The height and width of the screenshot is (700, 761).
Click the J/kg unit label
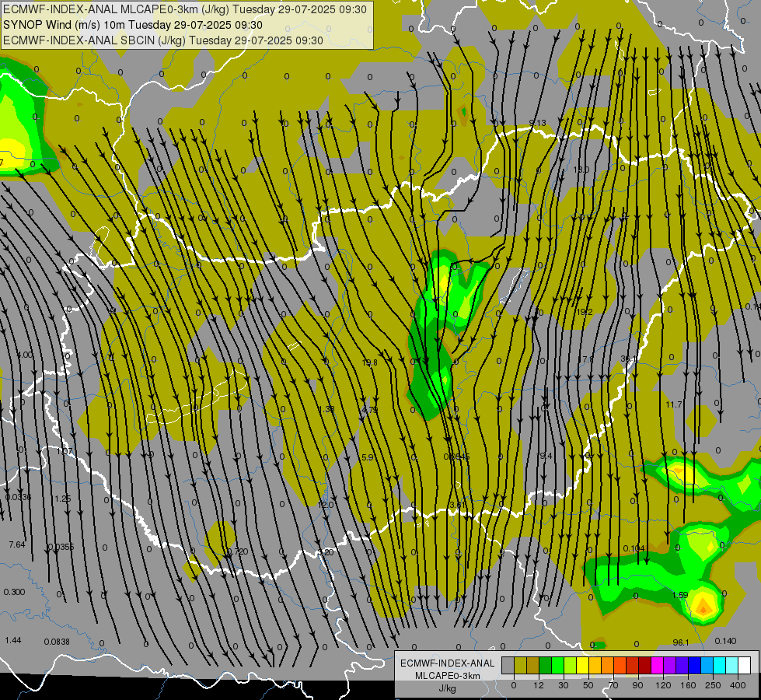pyautogui.click(x=448, y=688)
